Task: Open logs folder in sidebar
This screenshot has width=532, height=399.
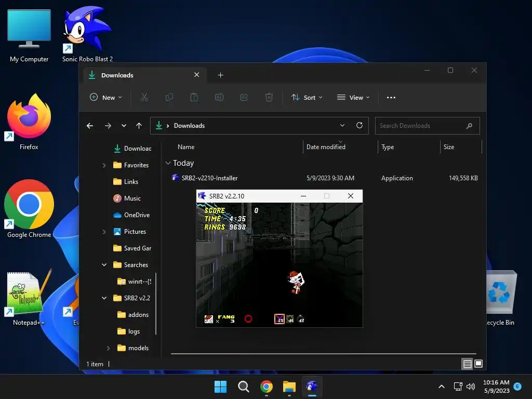Action: 129,331
